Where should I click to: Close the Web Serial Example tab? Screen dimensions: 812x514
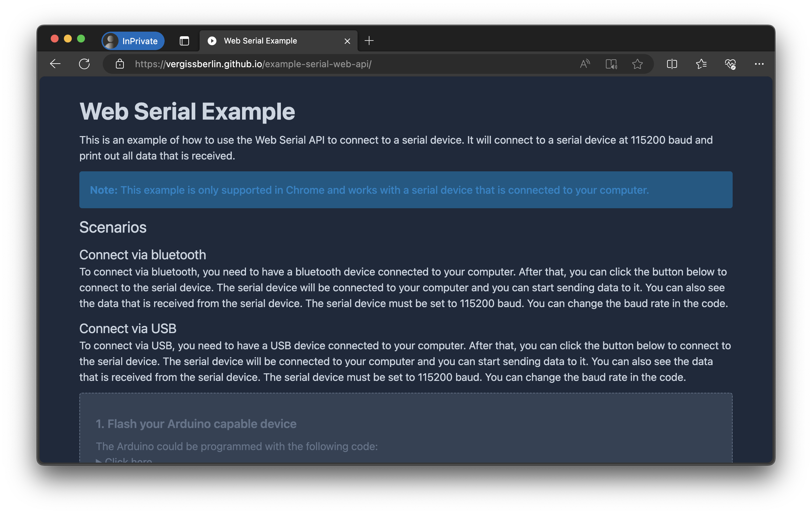point(347,41)
